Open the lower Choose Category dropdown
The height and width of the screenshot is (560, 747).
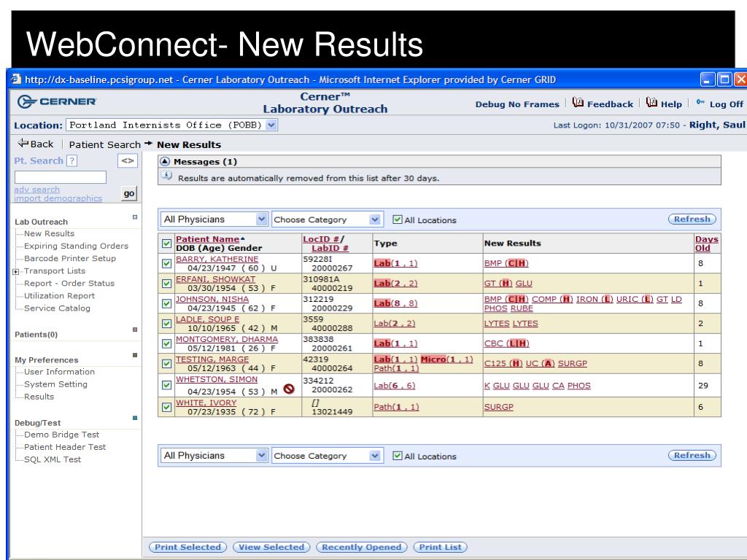click(327, 456)
